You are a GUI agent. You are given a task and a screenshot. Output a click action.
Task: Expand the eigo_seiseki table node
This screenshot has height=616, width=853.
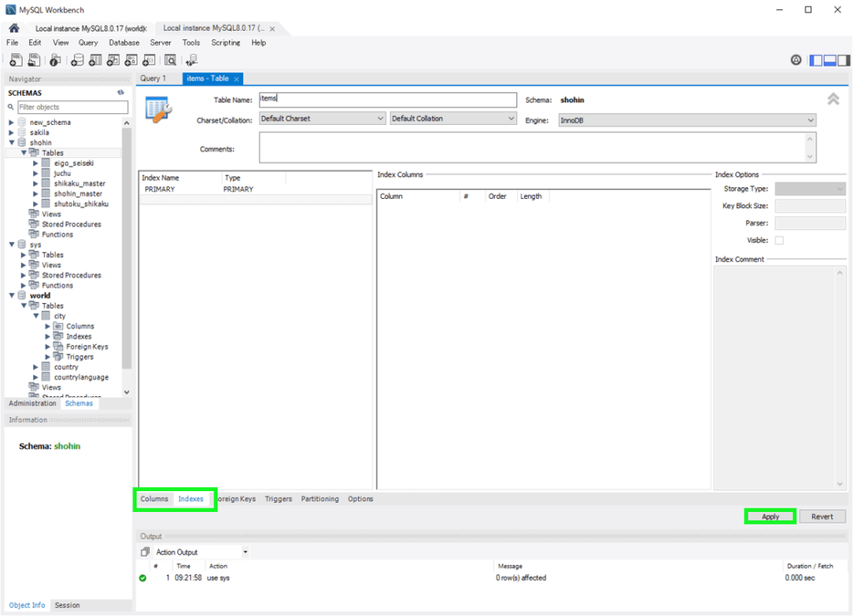[36, 163]
